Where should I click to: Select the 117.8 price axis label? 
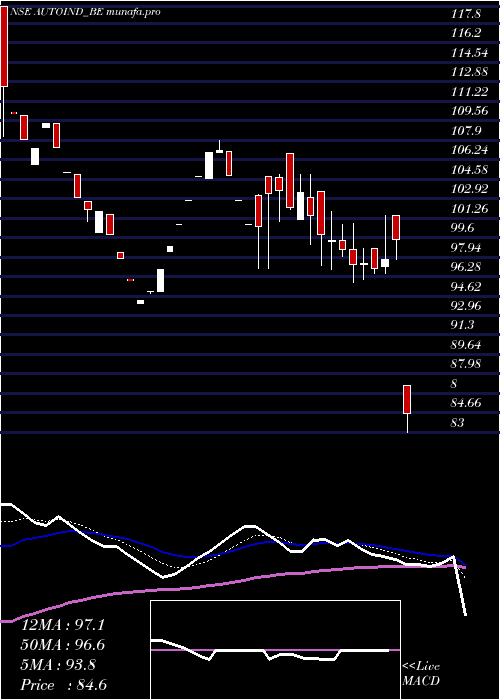[465, 14]
